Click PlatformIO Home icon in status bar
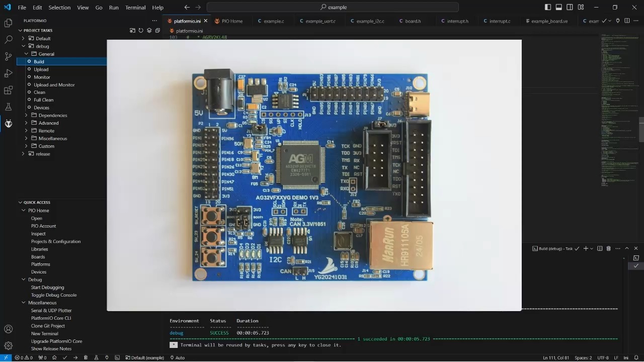Viewport: 644px width, 362px height. tap(55, 358)
